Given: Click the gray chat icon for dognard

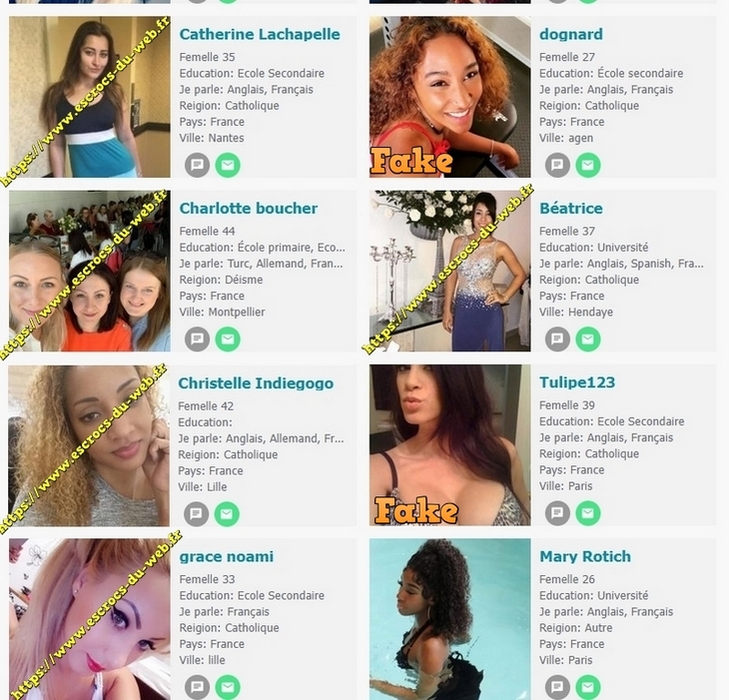Looking at the screenshot, I should tap(557, 165).
